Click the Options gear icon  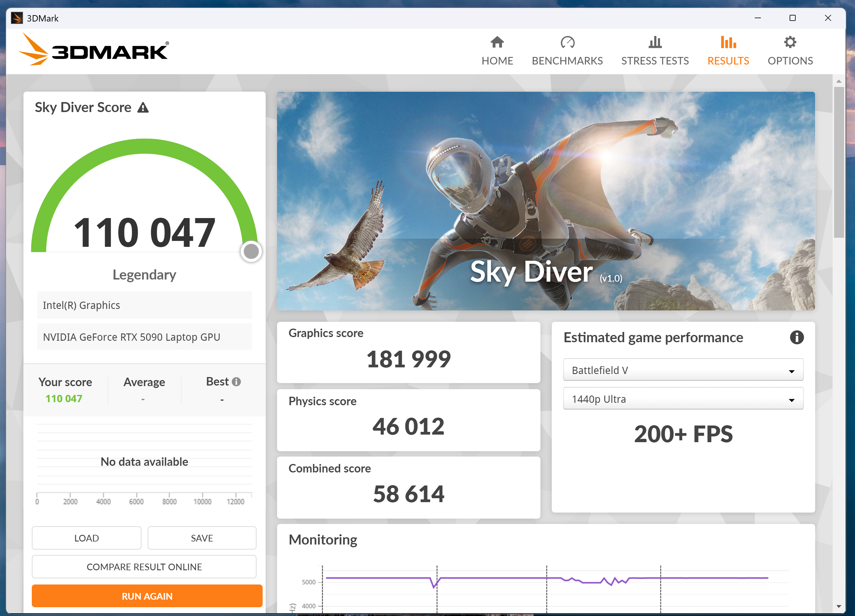coord(790,42)
